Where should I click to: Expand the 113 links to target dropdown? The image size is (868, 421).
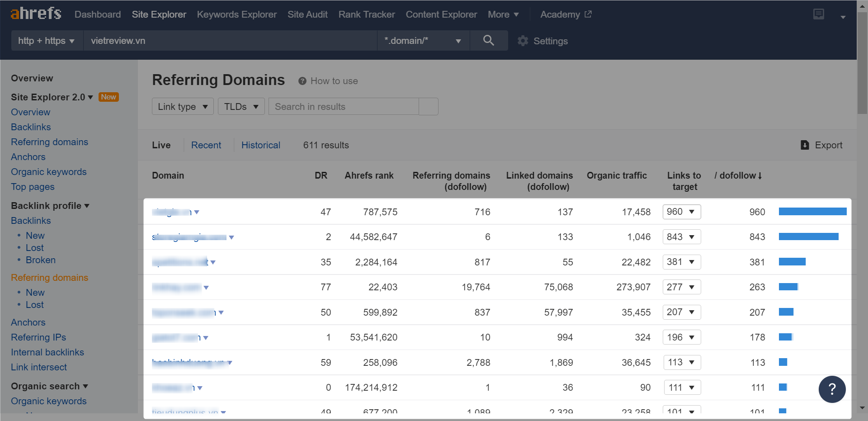(682, 362)
